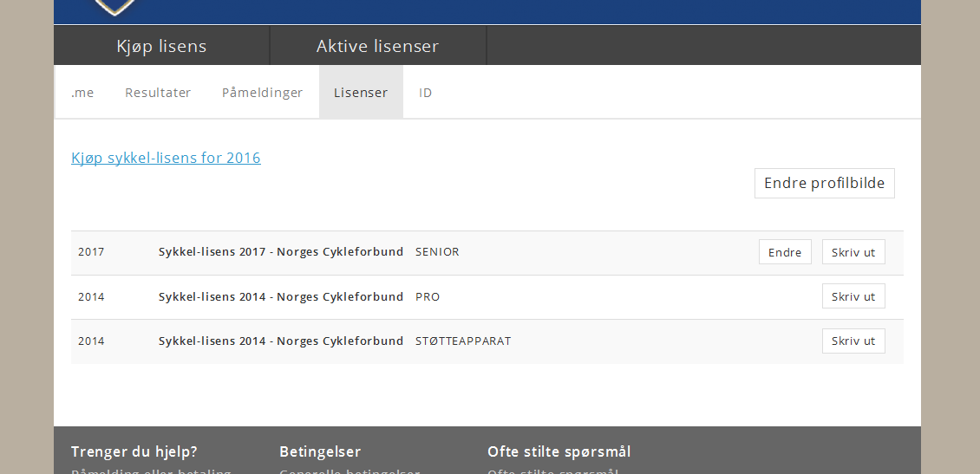The width and height of the screenshot is (980, 474).
Task: Click the 2014 year cell in the PRO row
Action: [91, 296]
